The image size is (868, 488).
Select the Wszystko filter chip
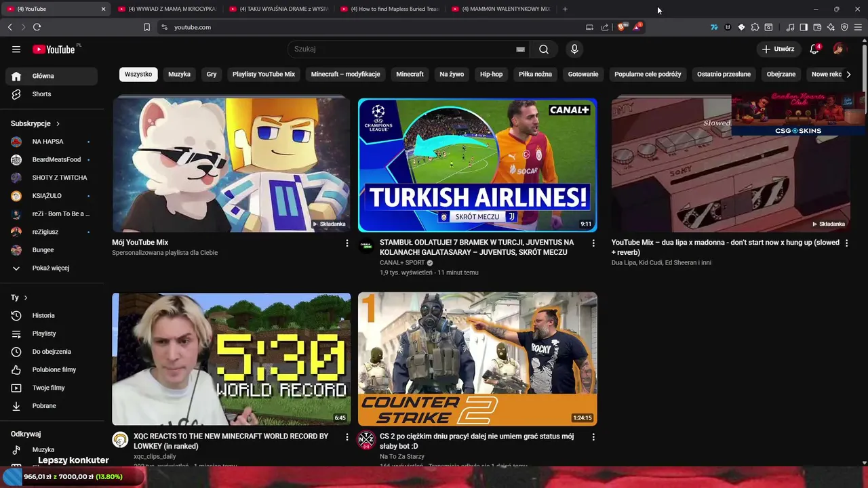138,74
